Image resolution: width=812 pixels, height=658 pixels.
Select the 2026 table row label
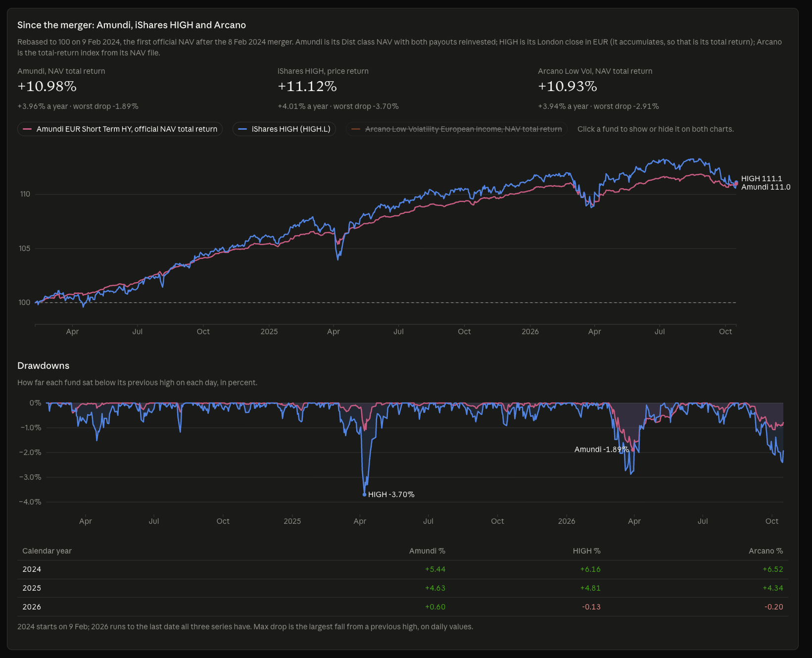(32, 607)
